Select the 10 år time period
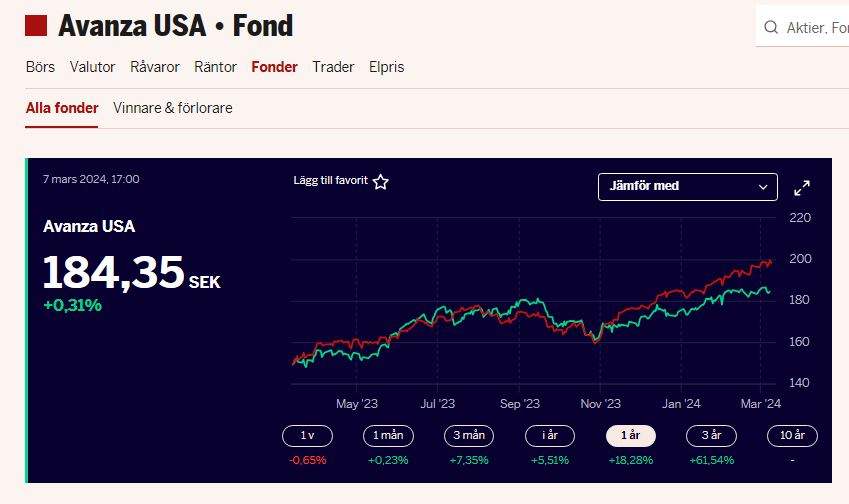This screenshot has width=849, height=504. pyautogui.click(x=792, y=436)
